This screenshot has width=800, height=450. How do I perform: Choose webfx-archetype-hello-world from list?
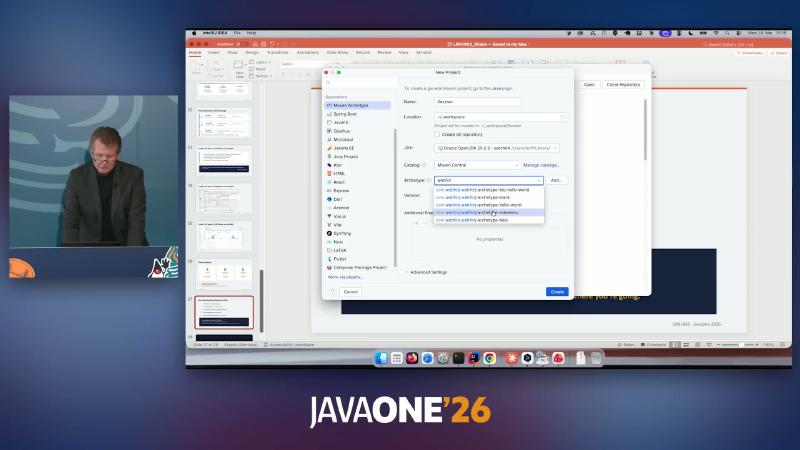coord(489,205)
